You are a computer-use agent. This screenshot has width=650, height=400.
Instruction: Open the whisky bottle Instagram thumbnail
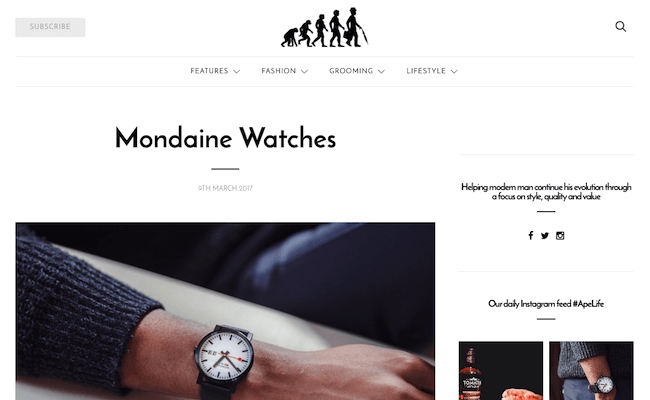click(501, 371)
